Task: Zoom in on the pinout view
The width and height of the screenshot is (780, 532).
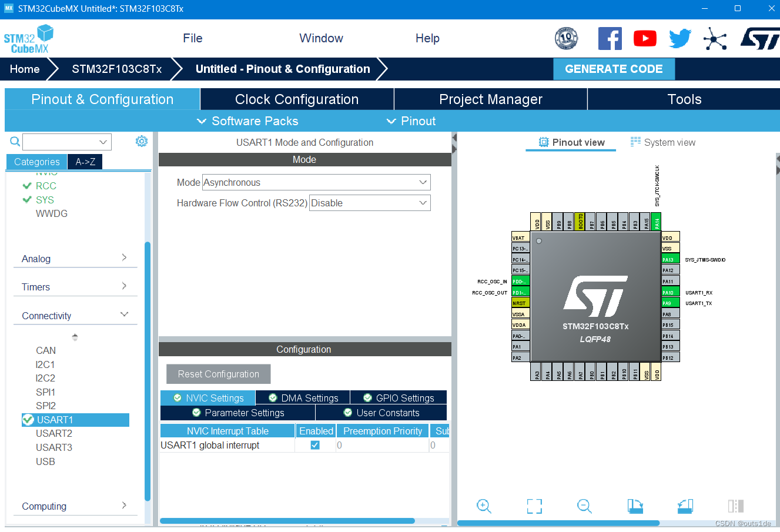Action: tap(484, 506)
